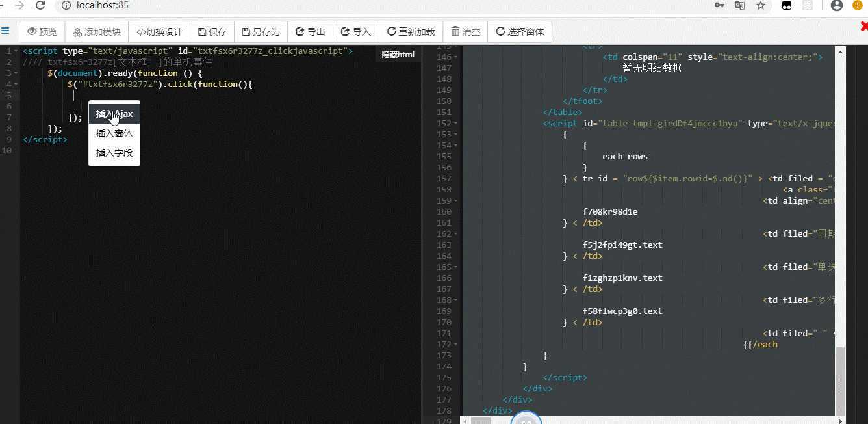Open the saved passwords key icon
This screenshot has width=868, height=424.
tap(719, 6)
